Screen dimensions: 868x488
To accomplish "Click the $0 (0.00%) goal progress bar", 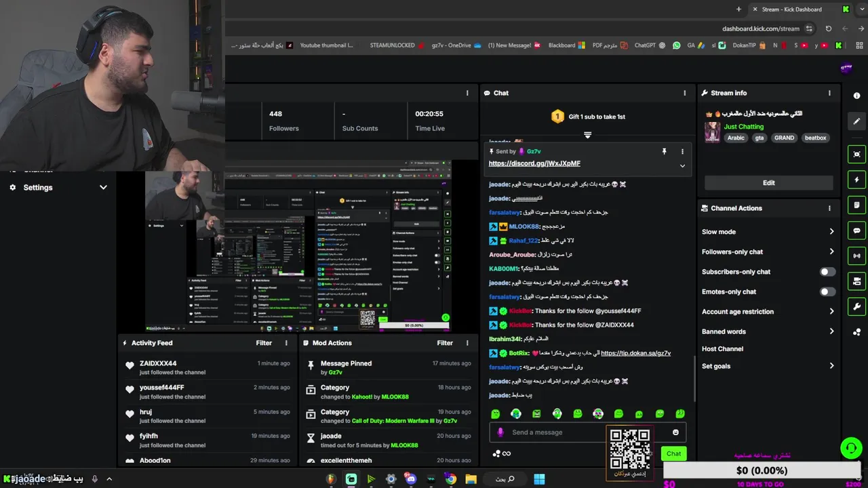I will tap(762, 470).
